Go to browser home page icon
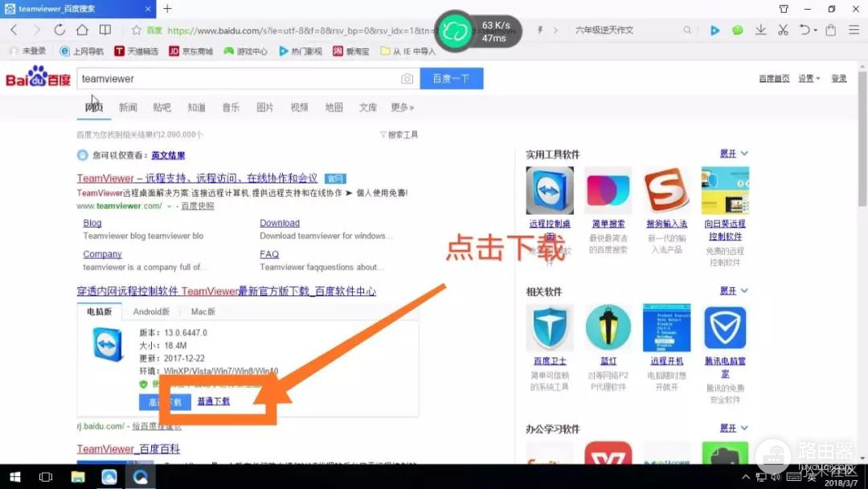 pos(82,30)
